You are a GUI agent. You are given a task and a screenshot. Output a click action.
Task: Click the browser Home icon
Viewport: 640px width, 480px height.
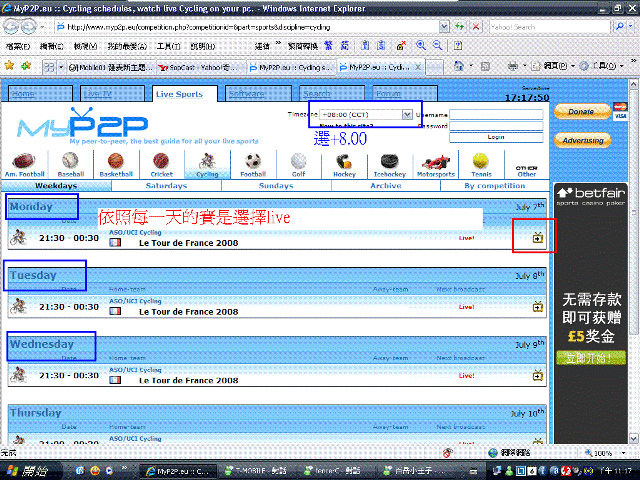point(459,66)
